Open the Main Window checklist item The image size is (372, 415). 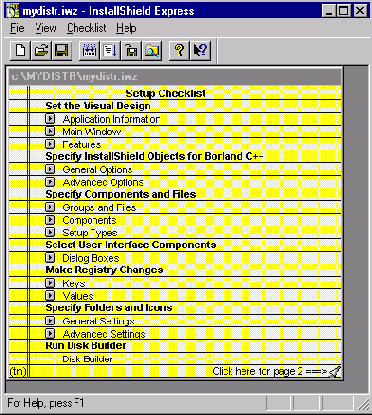coord(92,132)
